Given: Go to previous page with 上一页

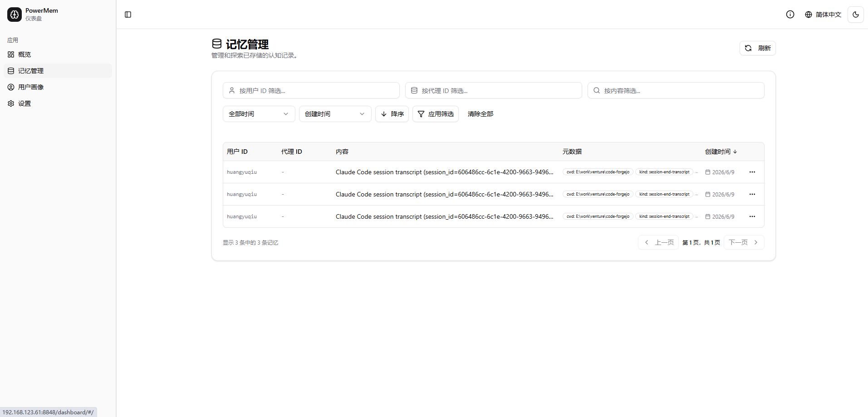Looking at the screenshot, I should [658, 242].
